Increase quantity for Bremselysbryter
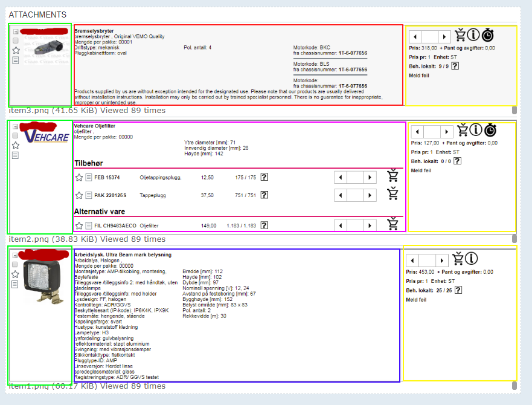532x405 pixels. [444, 37]
